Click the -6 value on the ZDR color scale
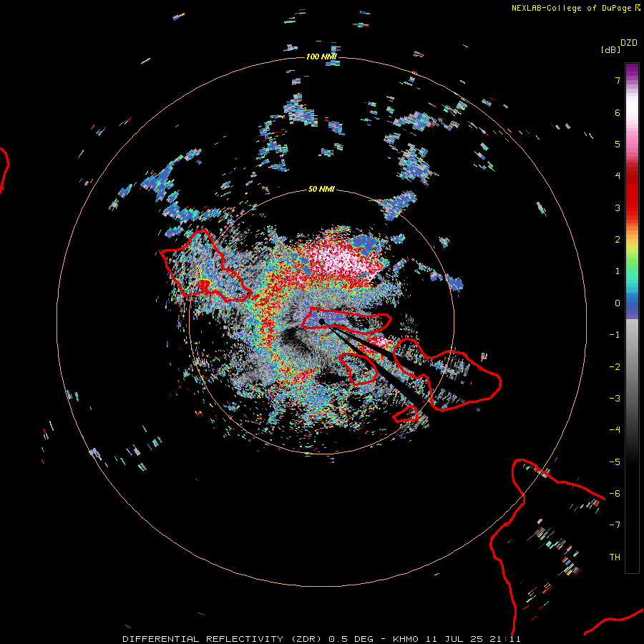Image resolution: width=644 pixels, height=644 pixels. coord(615,494)
